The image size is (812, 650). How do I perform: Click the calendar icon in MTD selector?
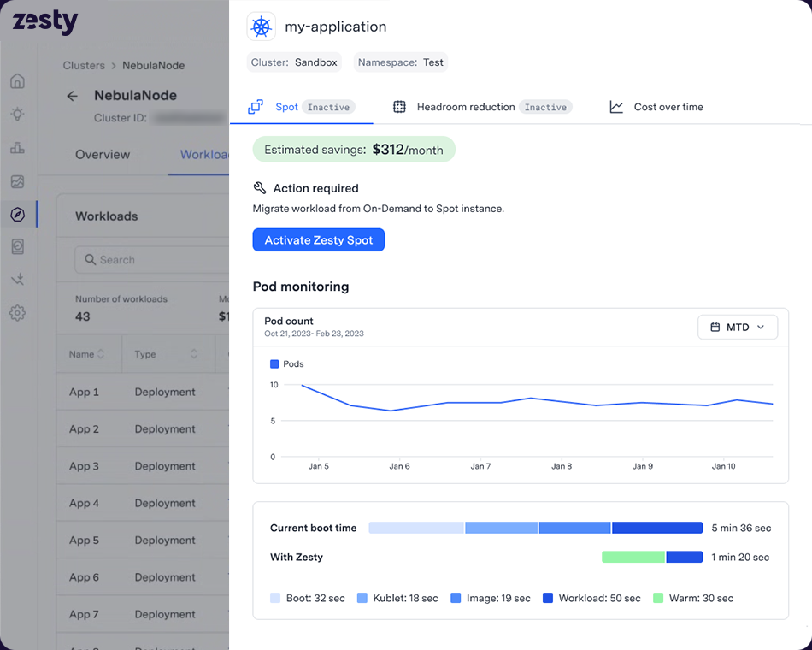pos(715,327)
